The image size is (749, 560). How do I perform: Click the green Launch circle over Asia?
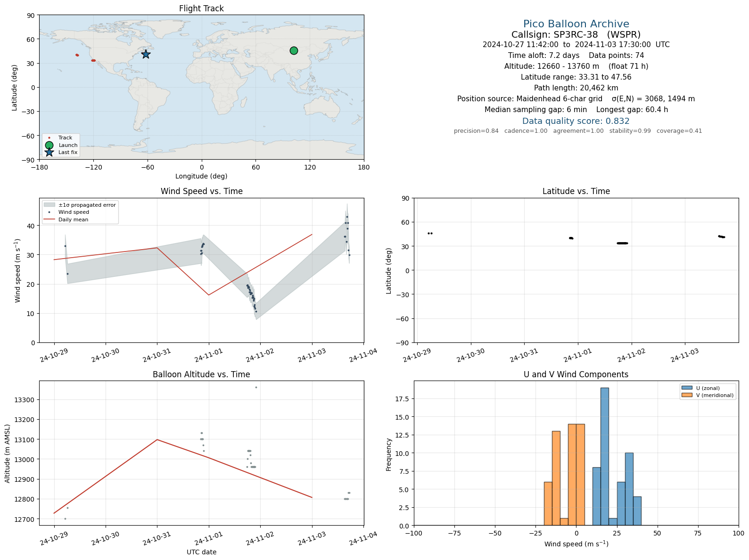click(x=294, y=50)
